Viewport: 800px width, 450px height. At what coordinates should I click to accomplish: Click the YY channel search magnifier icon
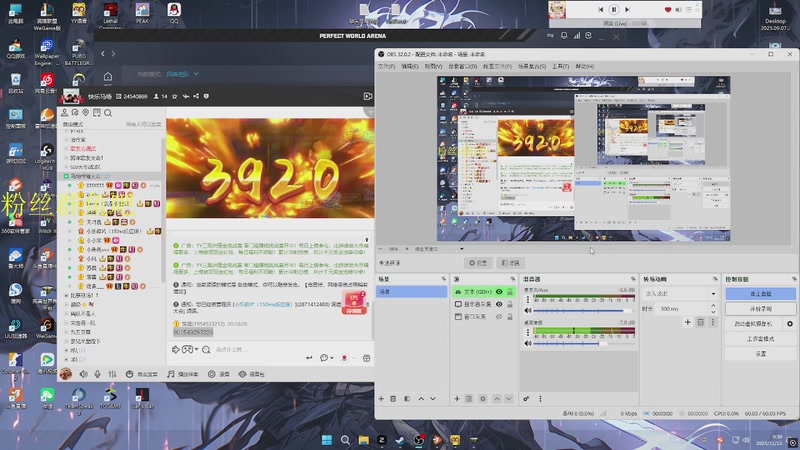tap(108, 113)
